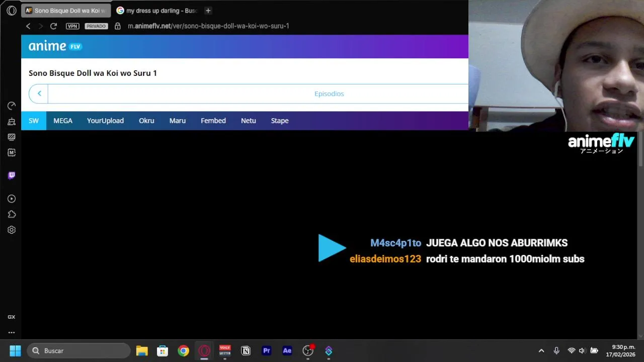The image size is (644, 362).
Task: Open Settings gear in the Opera sidebar
Action: tap(12, 230)
